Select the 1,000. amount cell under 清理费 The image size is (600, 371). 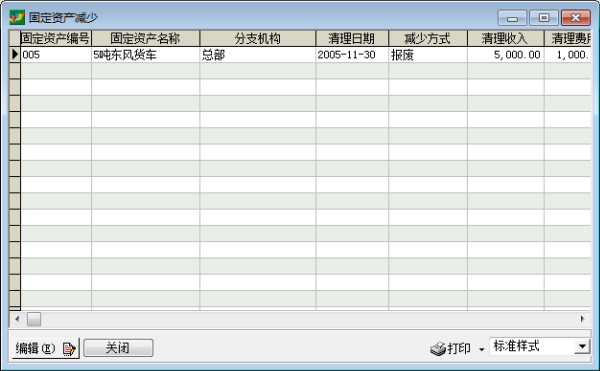(568, 55)
